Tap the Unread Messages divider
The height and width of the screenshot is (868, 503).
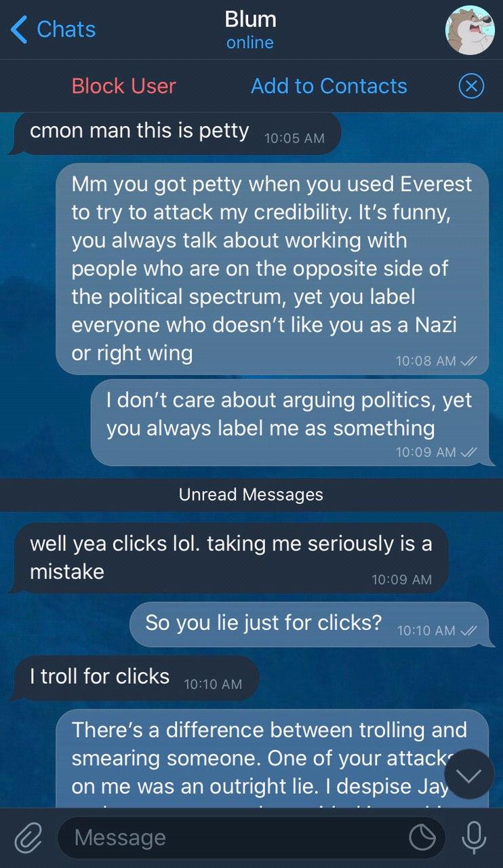point(251,494)
